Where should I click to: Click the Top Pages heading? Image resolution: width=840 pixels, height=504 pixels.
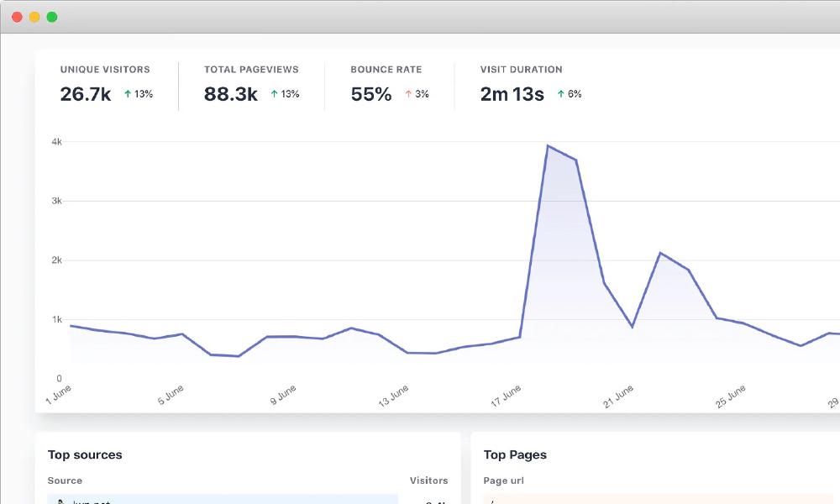click(515, 454)
